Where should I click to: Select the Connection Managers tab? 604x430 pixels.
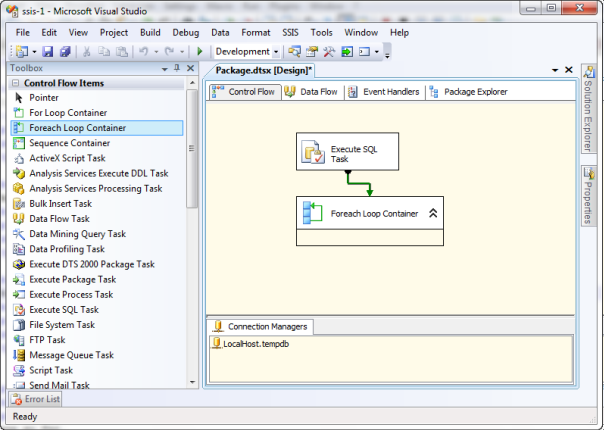point(261,327)
